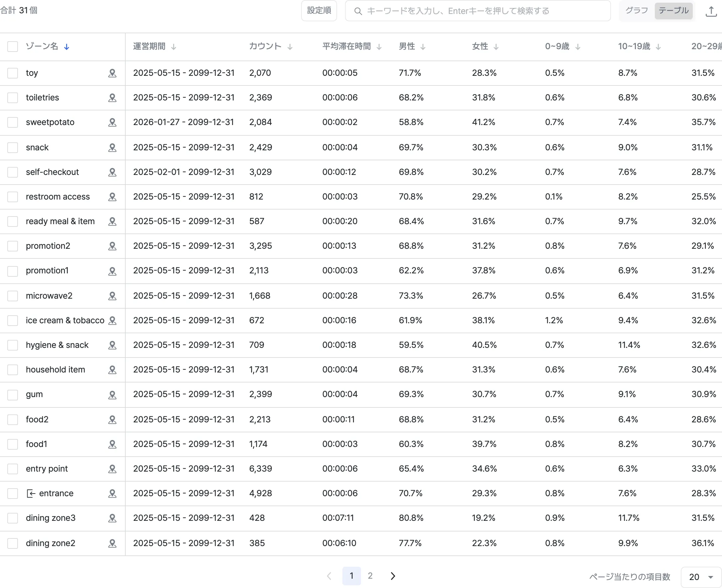
Task: Check the ready meal & item checkbox
Action: point(13,221)
